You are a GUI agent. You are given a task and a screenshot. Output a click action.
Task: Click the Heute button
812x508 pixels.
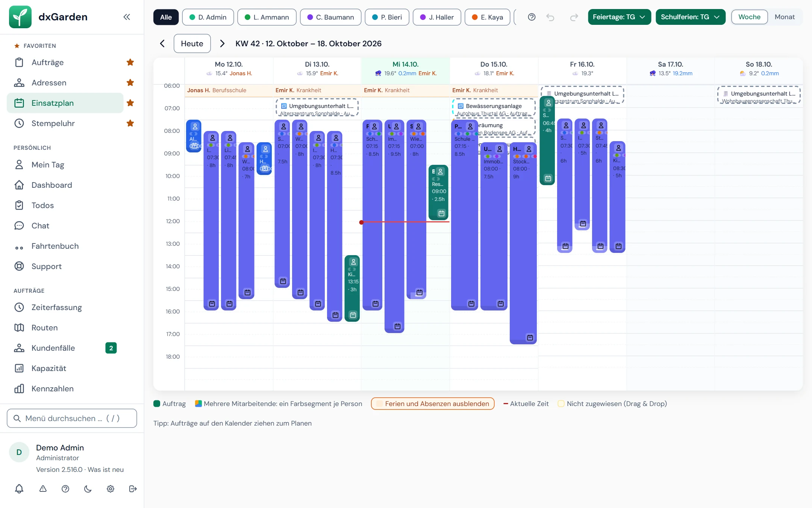point(192,44)
